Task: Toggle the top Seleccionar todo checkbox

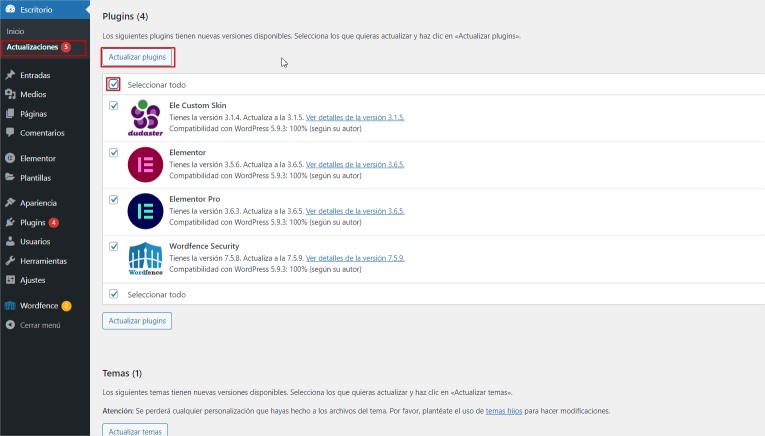Action: [113, 84]
